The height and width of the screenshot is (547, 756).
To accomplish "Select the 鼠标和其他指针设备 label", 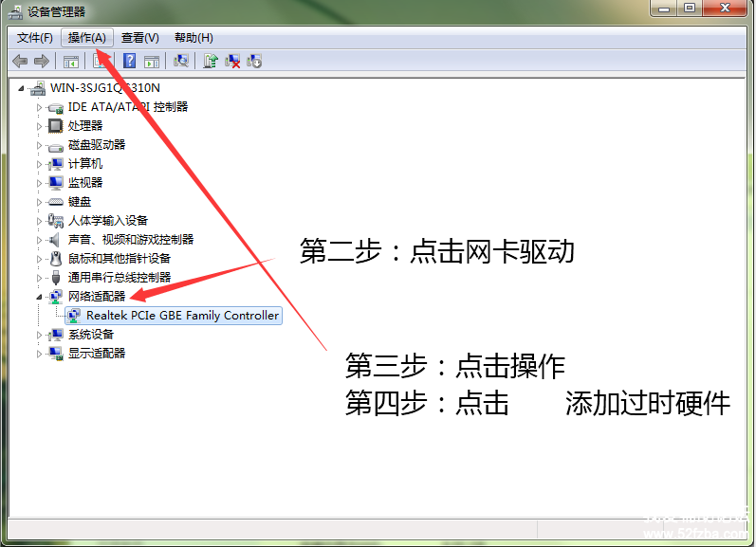I will (x=120, y=258).
